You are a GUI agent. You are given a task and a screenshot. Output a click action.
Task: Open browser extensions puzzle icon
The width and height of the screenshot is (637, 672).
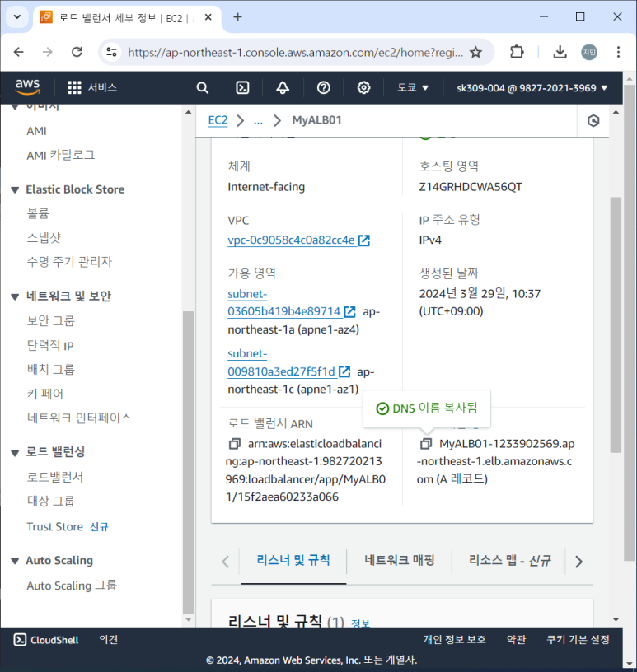coord(517,52)
